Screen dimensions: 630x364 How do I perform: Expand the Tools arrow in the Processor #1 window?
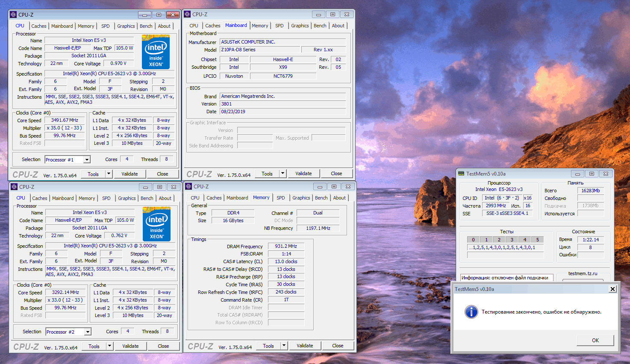click(x=109, y=174)
